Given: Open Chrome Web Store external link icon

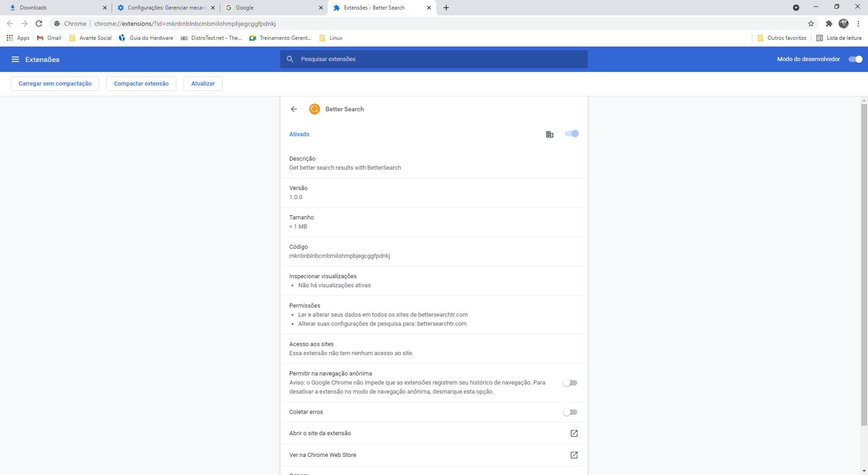Looking at the screenshot, I should pyautogui.click(x=574, y=455).
